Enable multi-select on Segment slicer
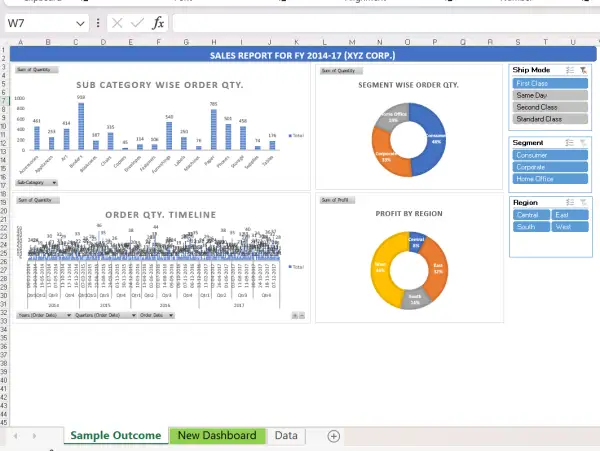 pos(569,142)
